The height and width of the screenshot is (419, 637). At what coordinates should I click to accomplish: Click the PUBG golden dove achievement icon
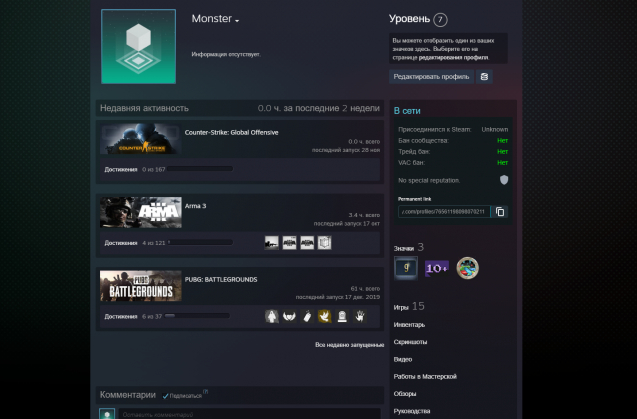[x=325, y=316]
